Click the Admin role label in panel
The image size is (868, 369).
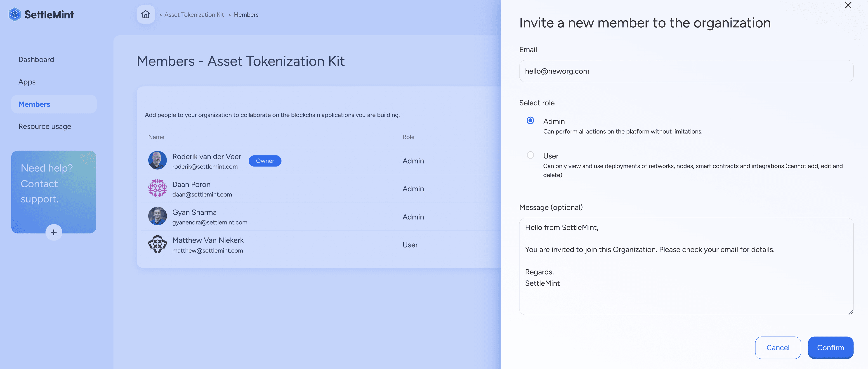pos(554,121)
